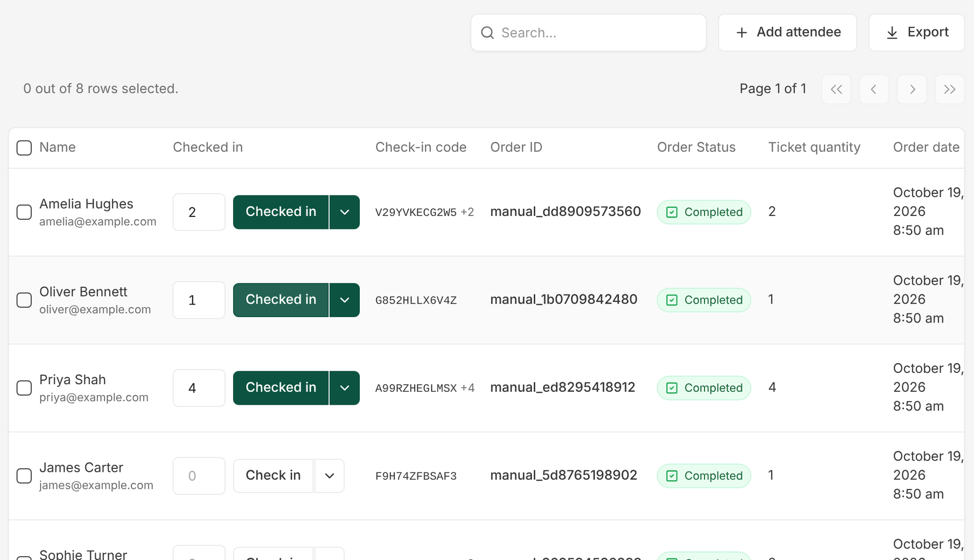
Task: Click the Completed badge for Amelia Hughes
Action: (704, 212)
